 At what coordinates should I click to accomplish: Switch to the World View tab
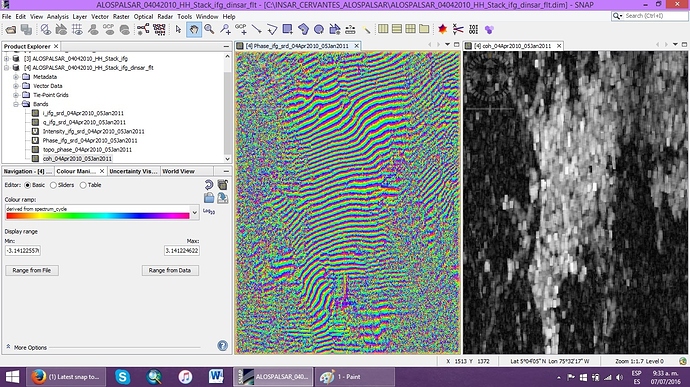click(178, 171)
